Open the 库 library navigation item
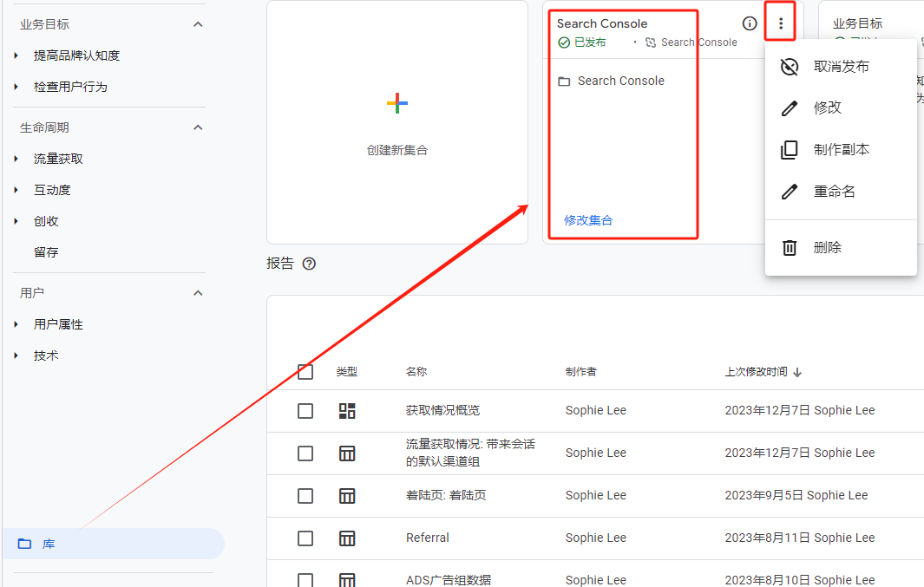The width and height of the screenshot is (924, 587). [x=113, y=544]
